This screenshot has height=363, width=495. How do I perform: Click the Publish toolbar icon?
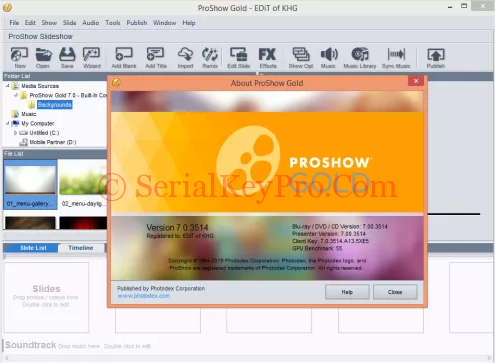point(436,58)
